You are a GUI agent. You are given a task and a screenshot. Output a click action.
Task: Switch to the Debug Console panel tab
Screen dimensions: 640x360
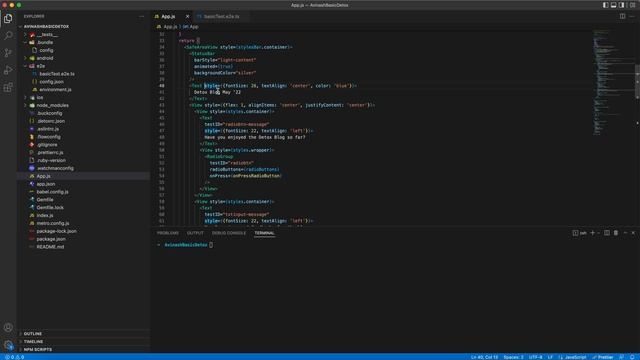pos(229,233)
